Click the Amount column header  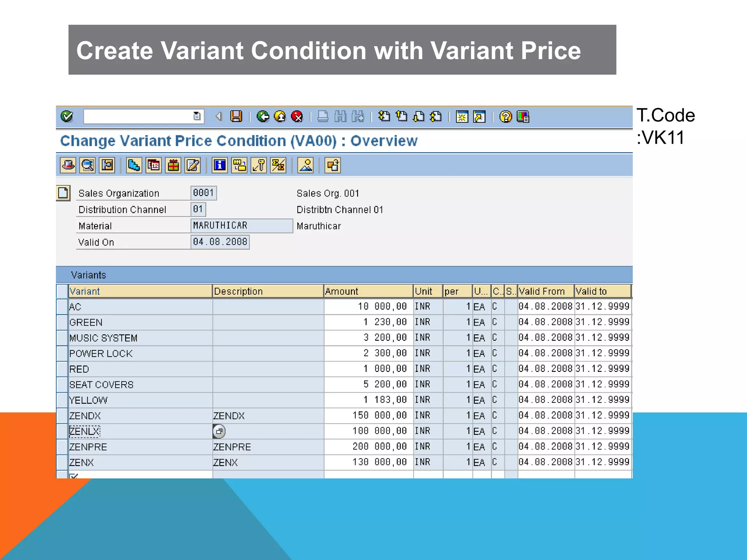pos(368,291)
